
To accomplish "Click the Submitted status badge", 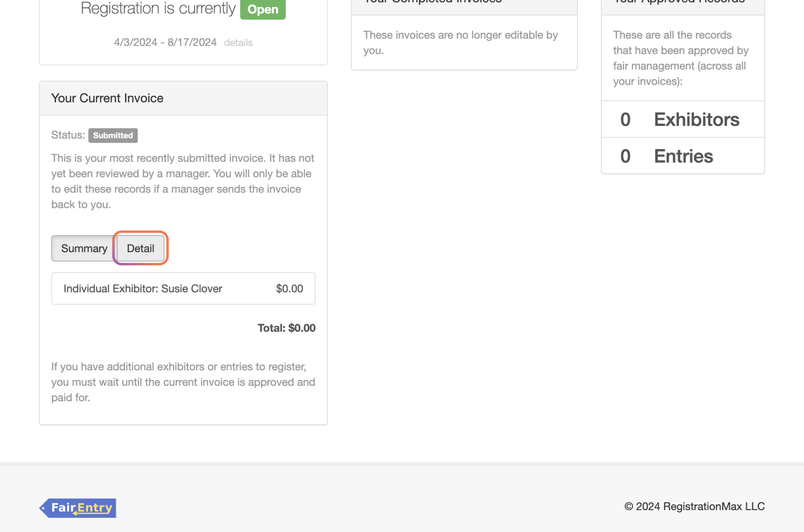I will [113, 135].
